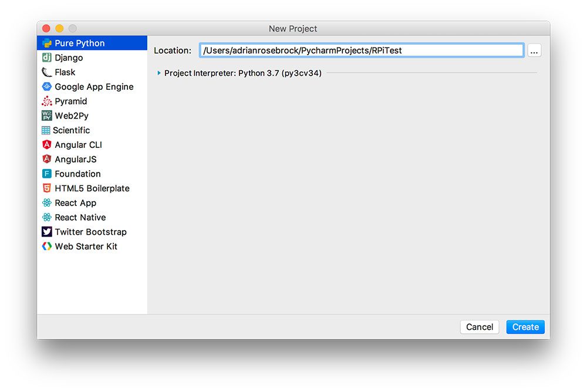Click the React App atom icon
This screenshot has height=392, width=587.
[47, 203]
